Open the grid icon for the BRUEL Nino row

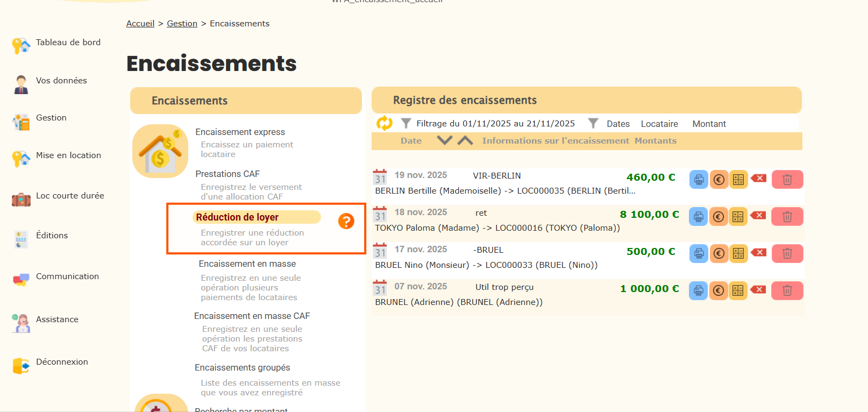pos(738,253)
